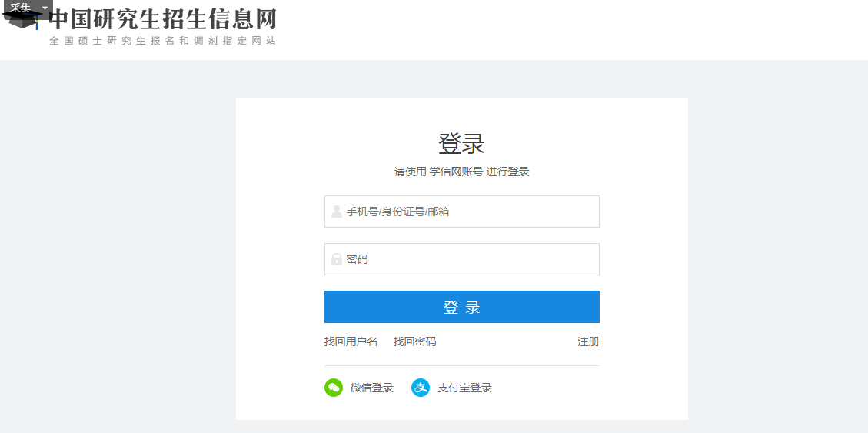Focus the 密码 password input field

click(x=462, y=259)
